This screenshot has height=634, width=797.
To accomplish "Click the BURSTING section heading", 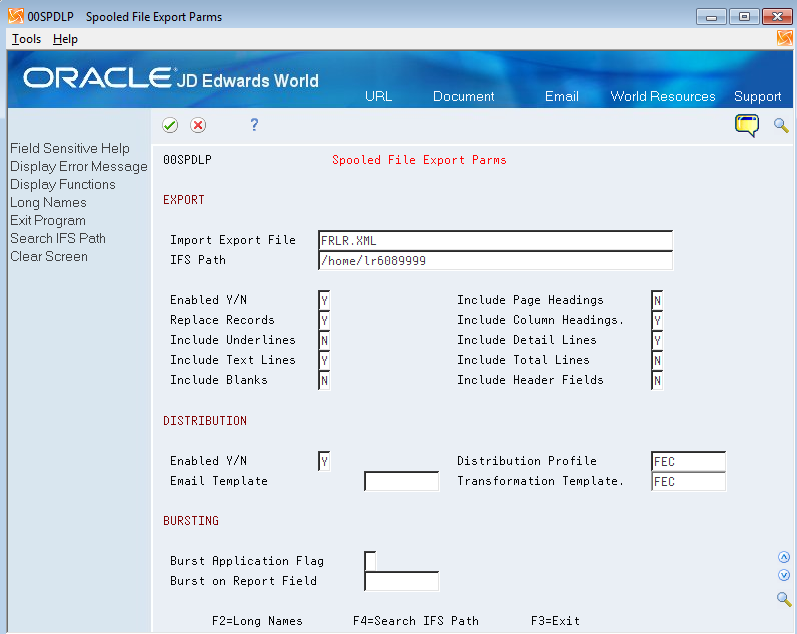I will tap(191, 521).
